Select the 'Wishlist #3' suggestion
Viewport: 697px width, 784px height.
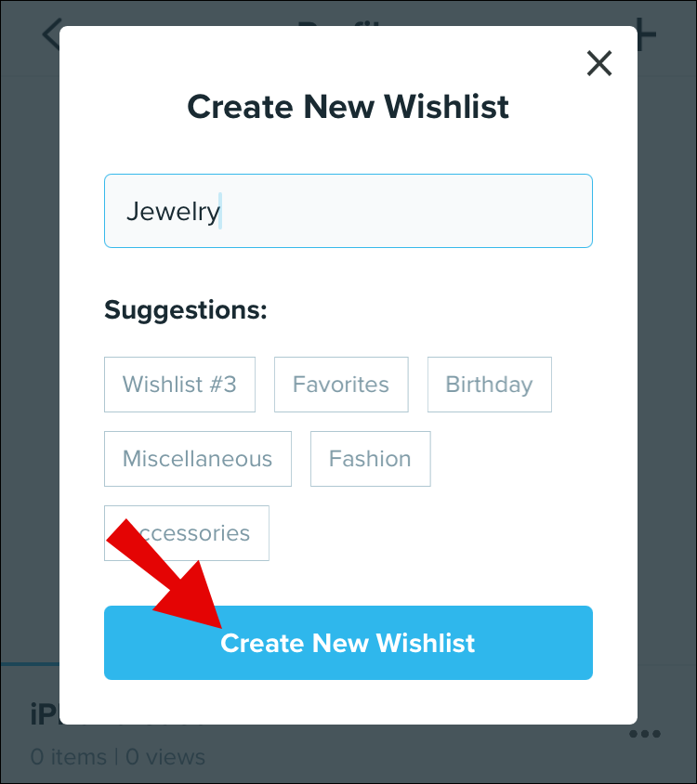point(179,385)
